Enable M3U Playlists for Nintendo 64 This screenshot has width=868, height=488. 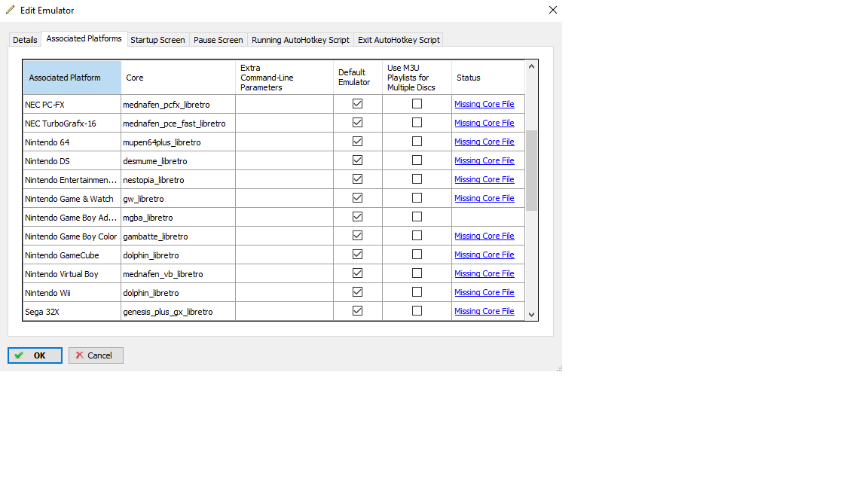pyautogui.click(x=417, y=142)
